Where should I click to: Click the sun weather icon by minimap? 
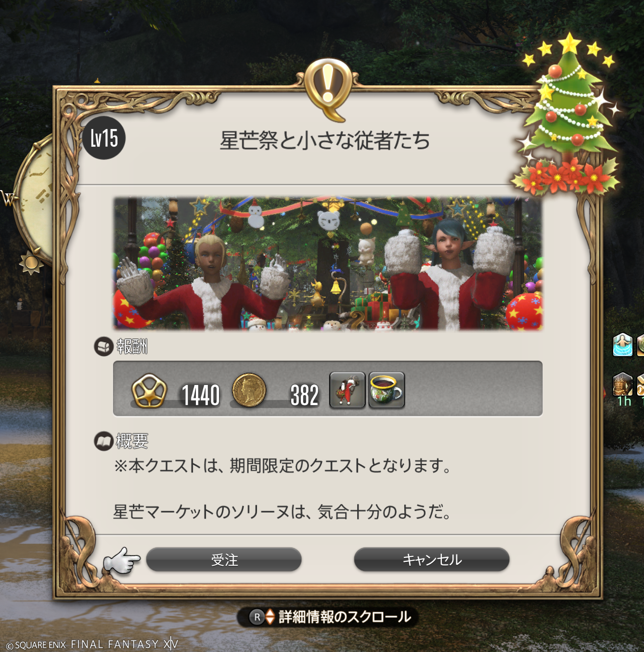click(31, 263)
